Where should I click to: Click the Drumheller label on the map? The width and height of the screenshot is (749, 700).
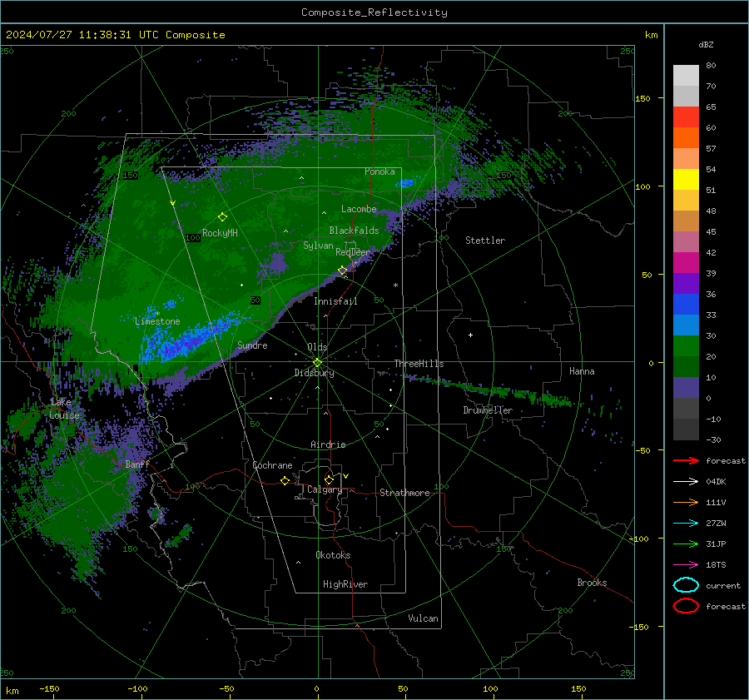tap(488, 410)
